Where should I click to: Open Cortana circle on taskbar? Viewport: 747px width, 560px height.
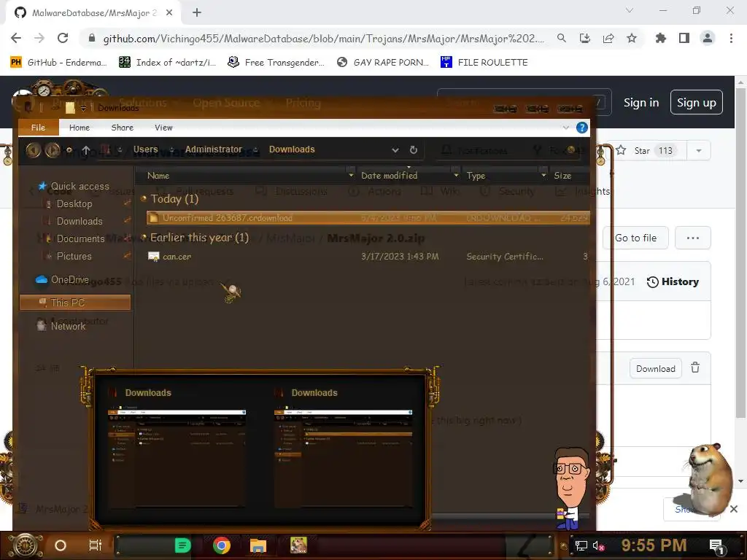(x=61, y=545)
